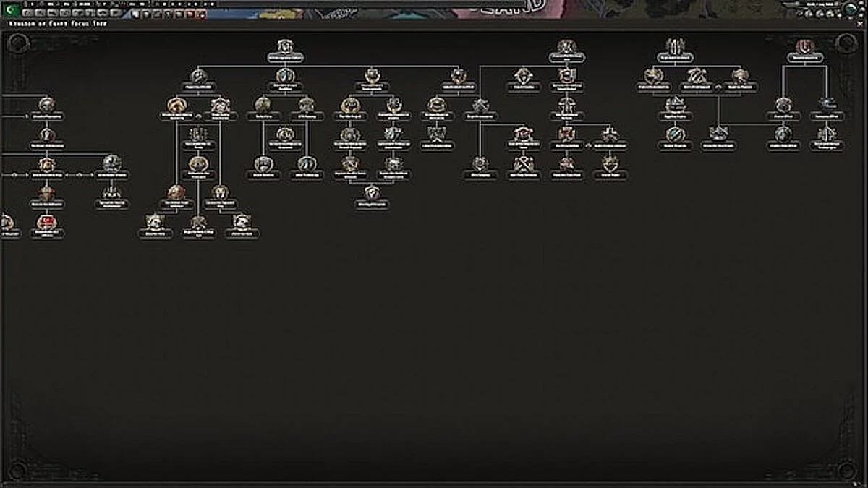The image size is (868, 488).
Task: Click the red shield focus in the far-right branch
Action: (804, 46)
